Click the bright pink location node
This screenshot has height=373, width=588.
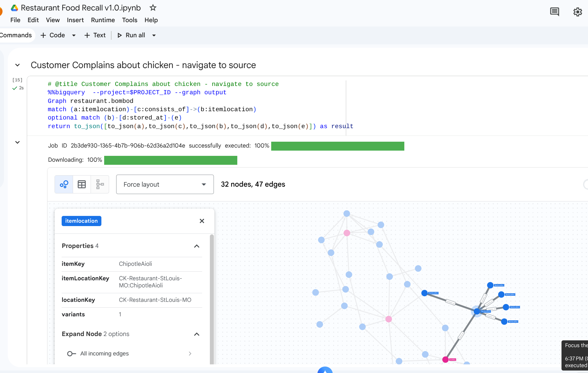pos(445,359)
